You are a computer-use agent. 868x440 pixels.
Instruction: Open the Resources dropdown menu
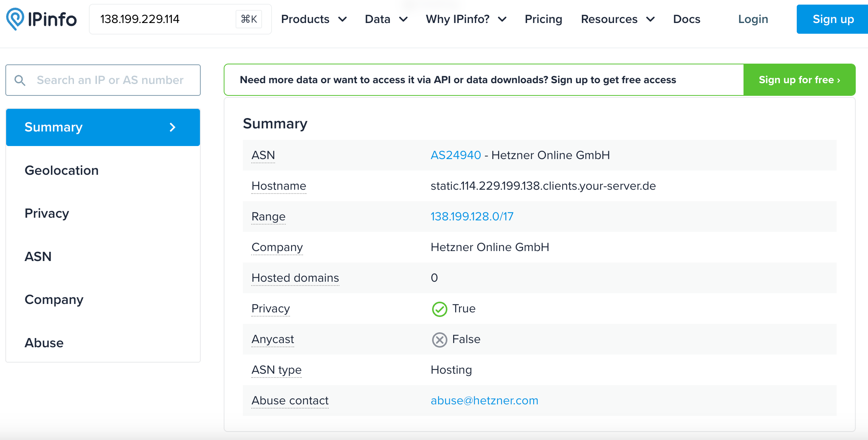(617, 19)
